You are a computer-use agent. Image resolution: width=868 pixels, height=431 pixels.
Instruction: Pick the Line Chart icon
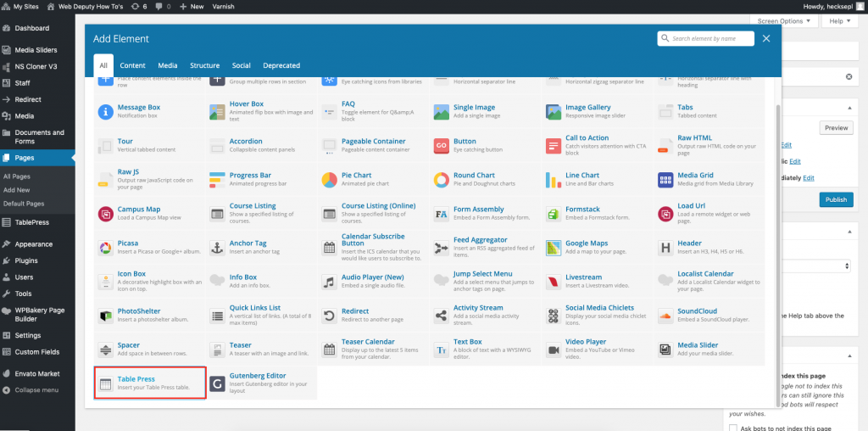point(554,180)
